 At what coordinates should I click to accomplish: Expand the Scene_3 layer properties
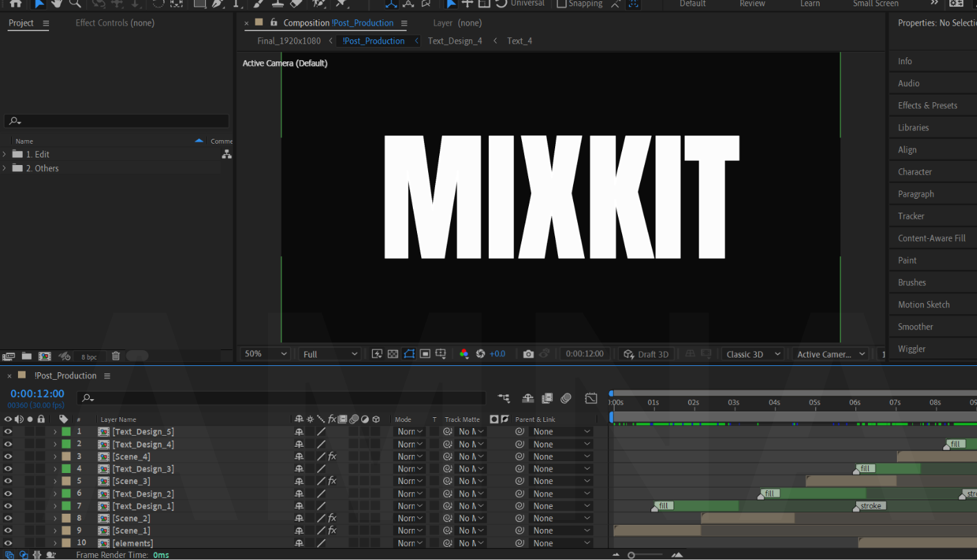55,481
